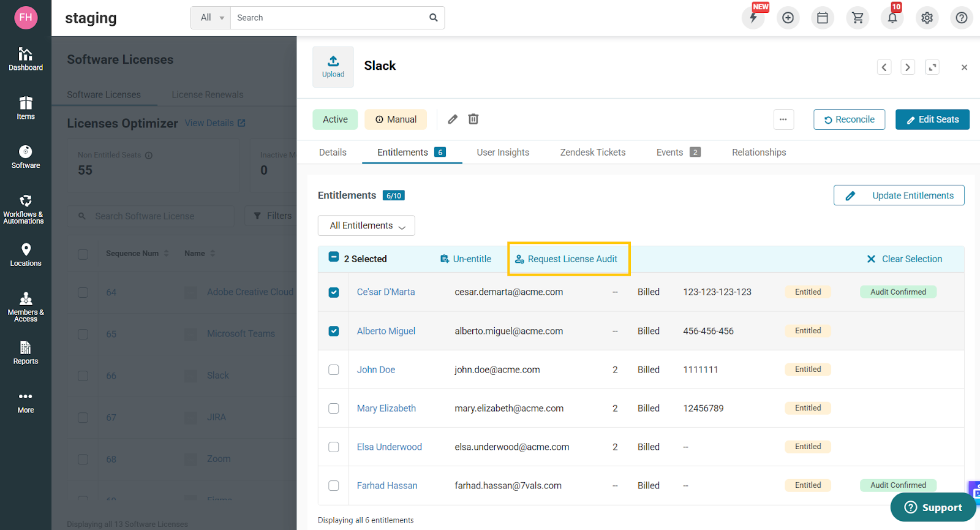Check the Adobe Creative Cloud row checkbox
Screen dimensions: 980x530
click(x=83, y=292)
